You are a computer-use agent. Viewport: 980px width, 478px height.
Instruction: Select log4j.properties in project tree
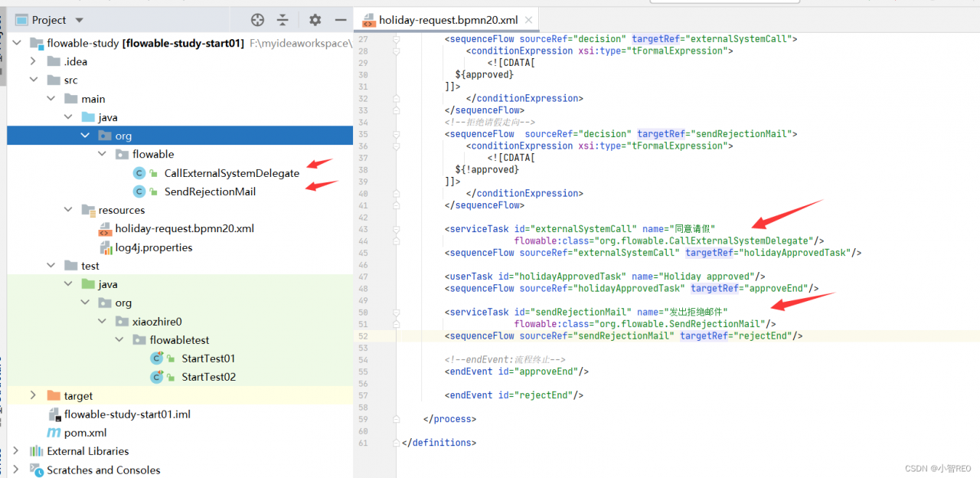[x=155, y=247]
